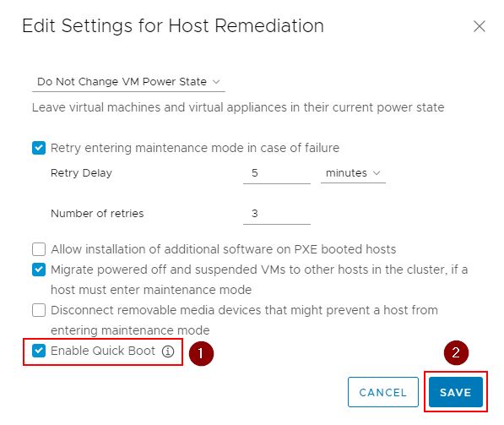Click the chevron beside VM Power State

216,82
